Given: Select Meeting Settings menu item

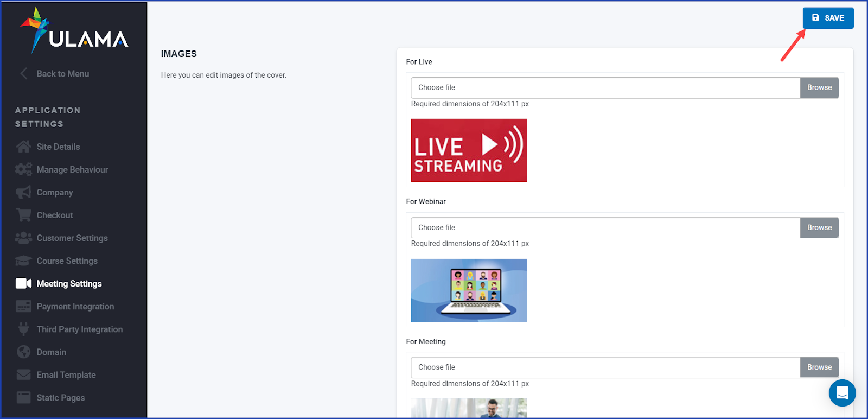Looking at the screenshot, I should click(69, 283).
